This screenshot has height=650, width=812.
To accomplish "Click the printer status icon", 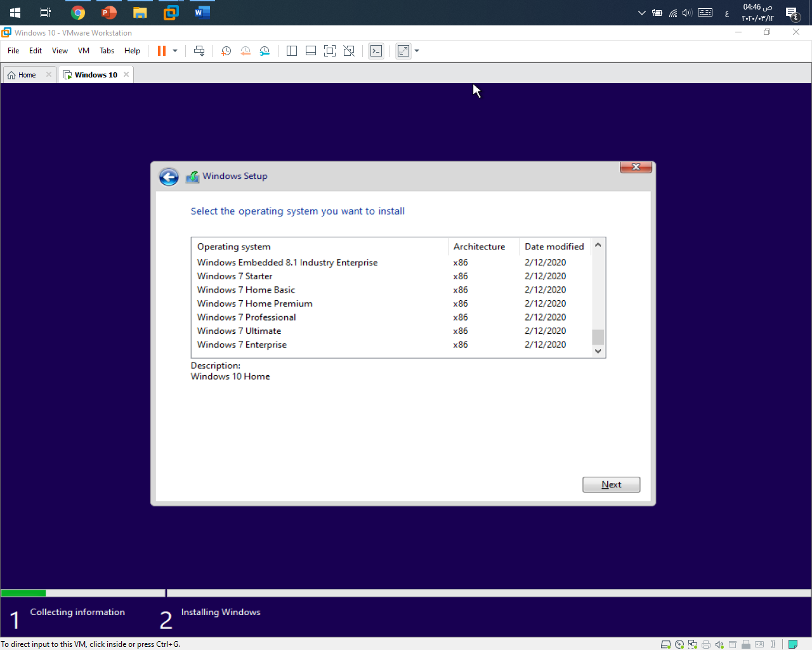I will tap(706, 644).
